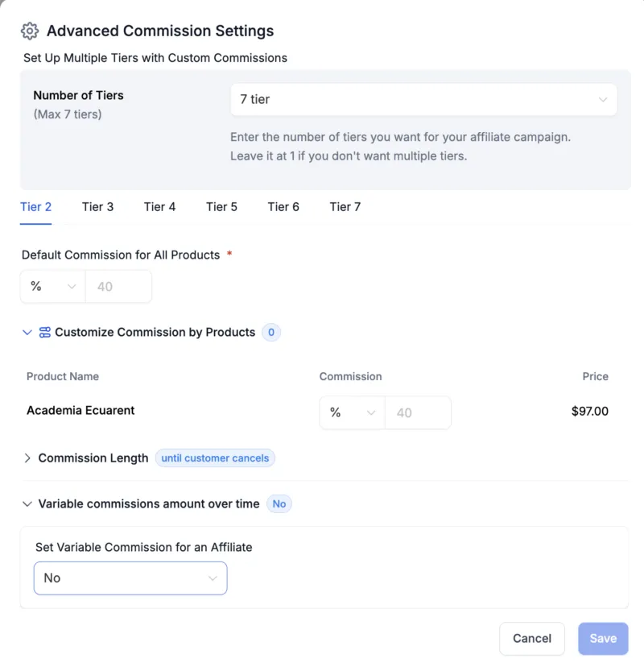
Task: Switch to the Tier 5 tab
Action: coord(221,207)
